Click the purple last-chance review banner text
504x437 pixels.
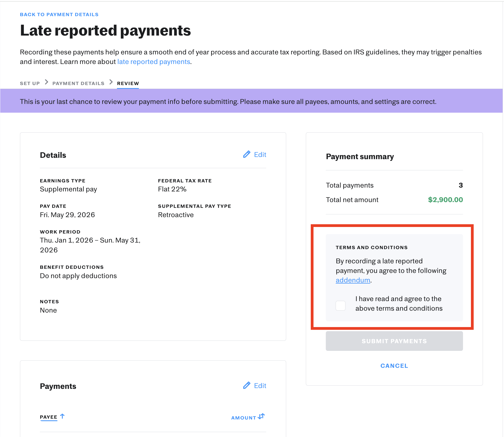point(228,102)
